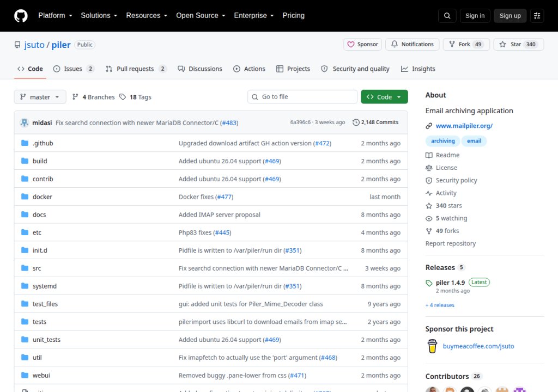The width and height of the screenshot is (558, 392).
Task: Open the Pricing page
Action: [293, 15]
